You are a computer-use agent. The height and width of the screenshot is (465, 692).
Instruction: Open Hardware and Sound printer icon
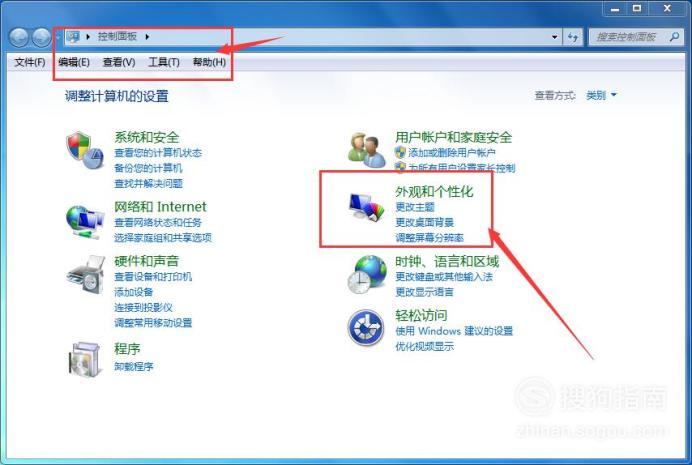86,274
